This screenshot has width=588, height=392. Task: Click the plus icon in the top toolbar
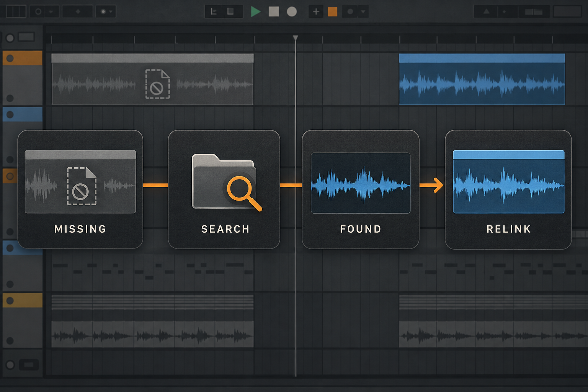pos(316,12)
